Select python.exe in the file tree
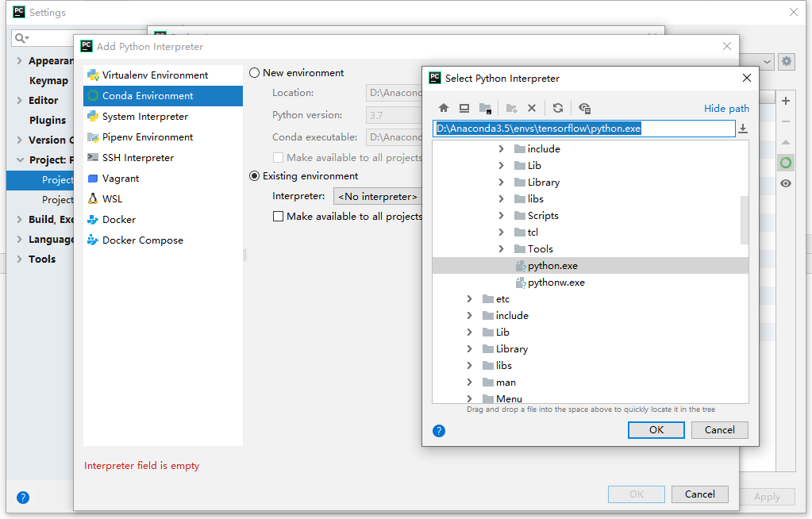The width and height of the screenshot is (812, 519). coord(591,266)
